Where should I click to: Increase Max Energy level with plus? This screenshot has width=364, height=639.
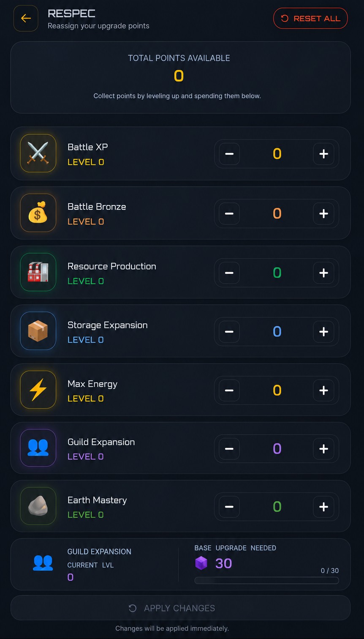coord(323,390)
